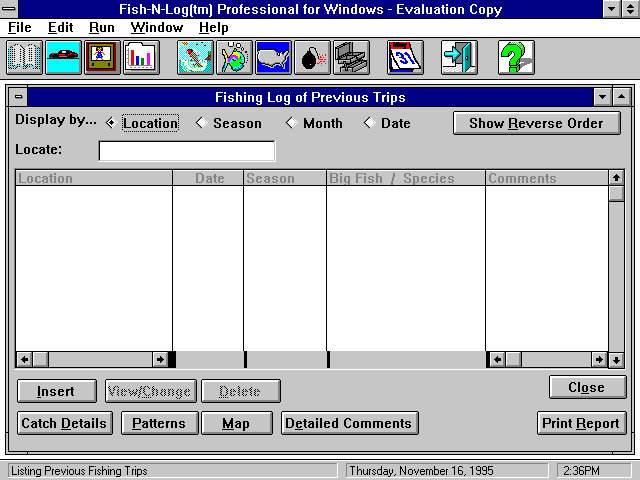Click in the Locate text field
The width and height of the screenshot is (640, 480).
186,151
